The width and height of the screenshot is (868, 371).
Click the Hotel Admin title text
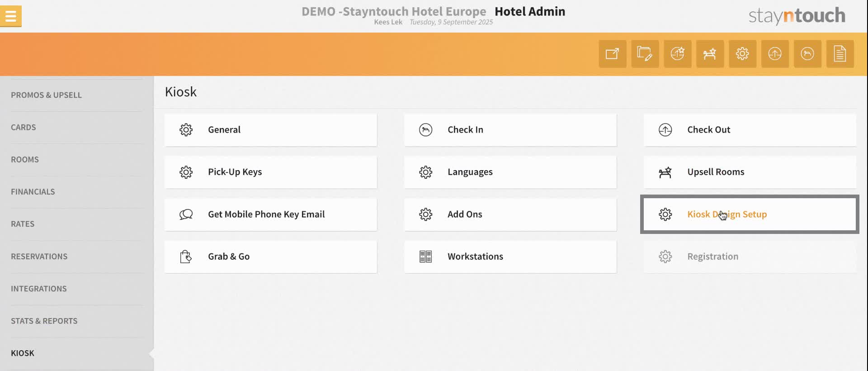pyautogui.click(x=530, y=11)
